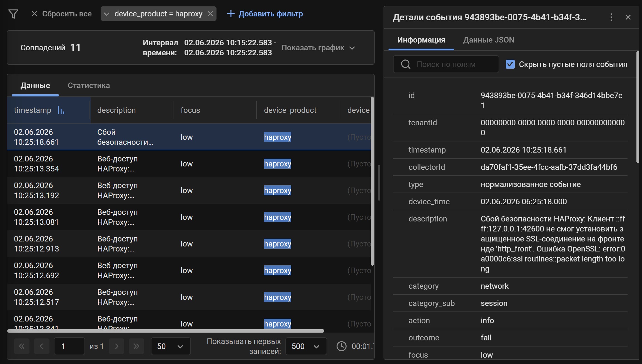Viewport: 642px width, 364px height.
Task: Click the action value info
Action: [487, 320]
